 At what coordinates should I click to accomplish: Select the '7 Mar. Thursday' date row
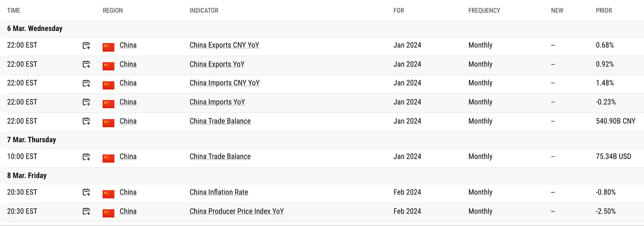(322, 140)
